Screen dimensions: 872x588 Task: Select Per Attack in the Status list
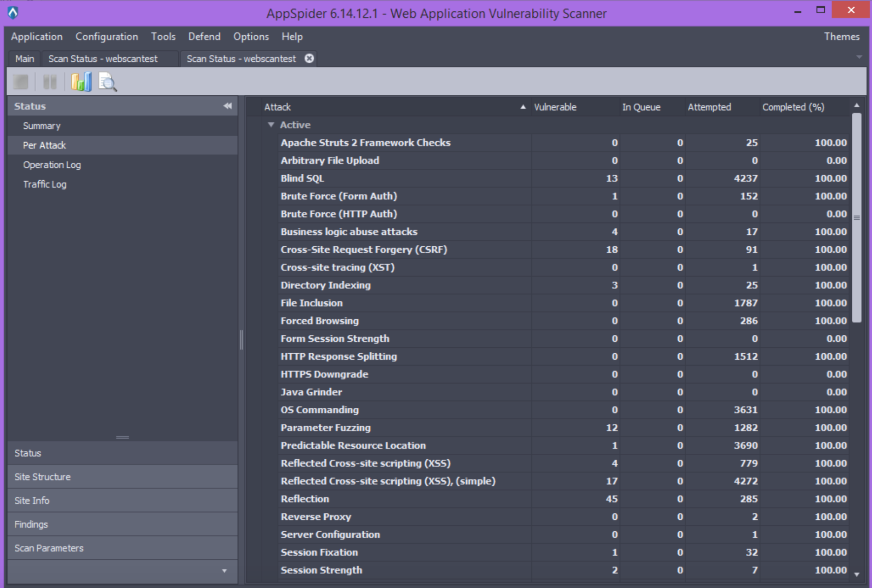[x=123, y=145]
